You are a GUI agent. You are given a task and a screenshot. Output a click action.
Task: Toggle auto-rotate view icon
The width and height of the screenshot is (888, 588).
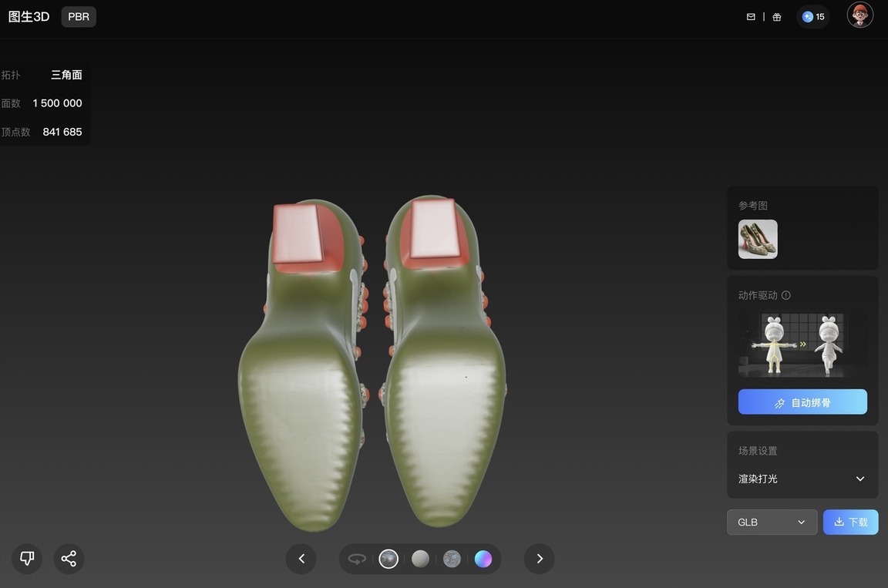(357, 559)
